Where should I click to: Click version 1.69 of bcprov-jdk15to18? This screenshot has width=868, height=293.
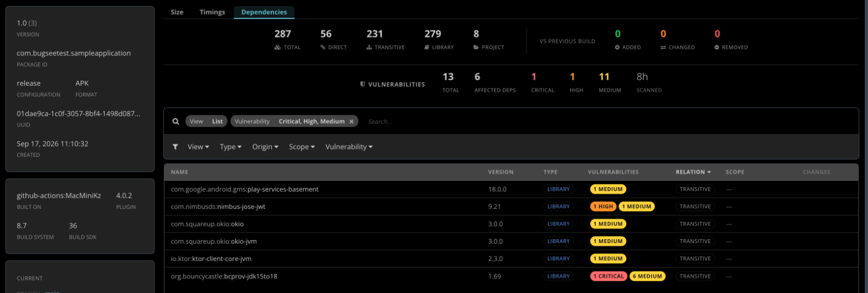coord(494,276)
